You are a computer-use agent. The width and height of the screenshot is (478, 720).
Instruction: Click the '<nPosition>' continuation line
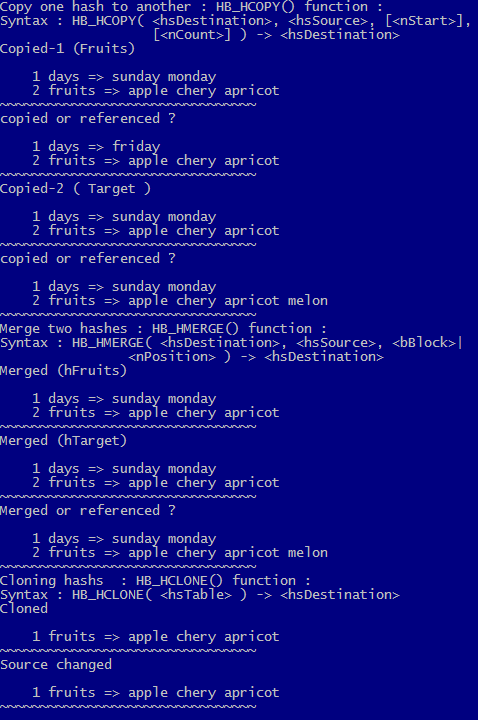point(256,357)
